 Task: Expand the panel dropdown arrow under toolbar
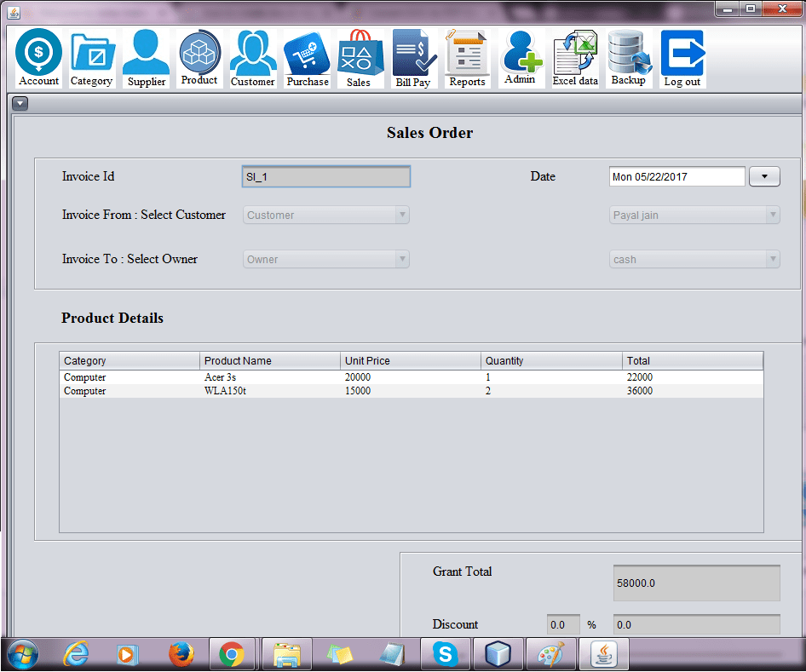[20, 104]
